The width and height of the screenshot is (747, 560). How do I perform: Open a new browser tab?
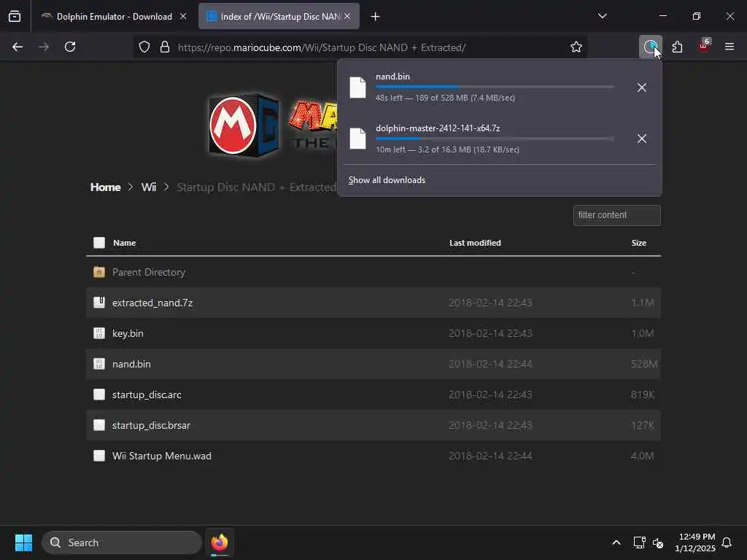point(376,16)
